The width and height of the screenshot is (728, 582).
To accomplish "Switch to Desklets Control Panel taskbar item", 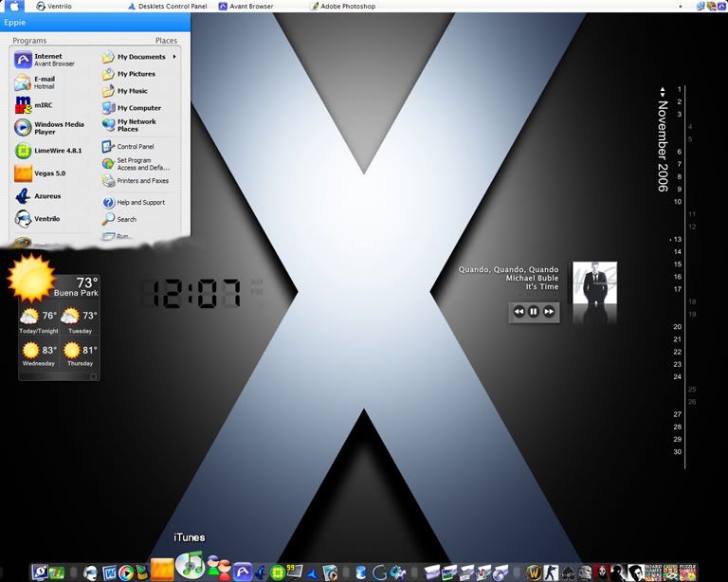I will [x=167, y=6].
